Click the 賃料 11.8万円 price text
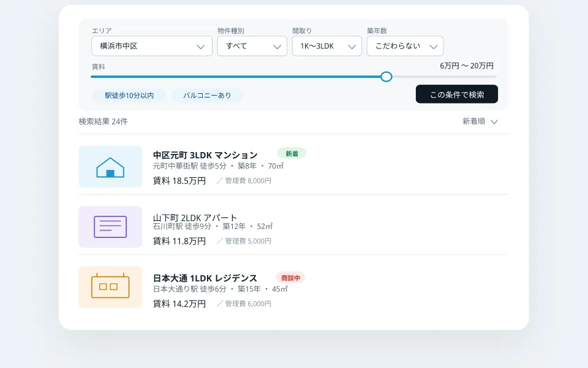 coord(179,241)
